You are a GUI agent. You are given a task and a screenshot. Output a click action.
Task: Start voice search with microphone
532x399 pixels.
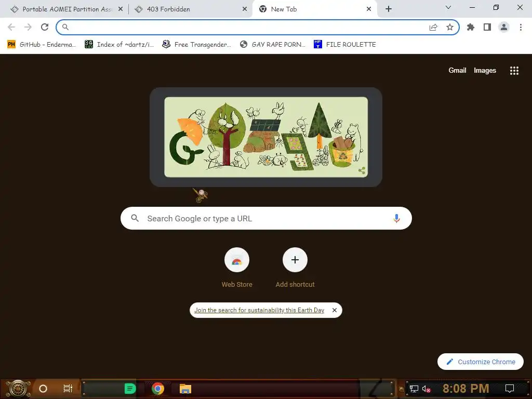(396, 218)
